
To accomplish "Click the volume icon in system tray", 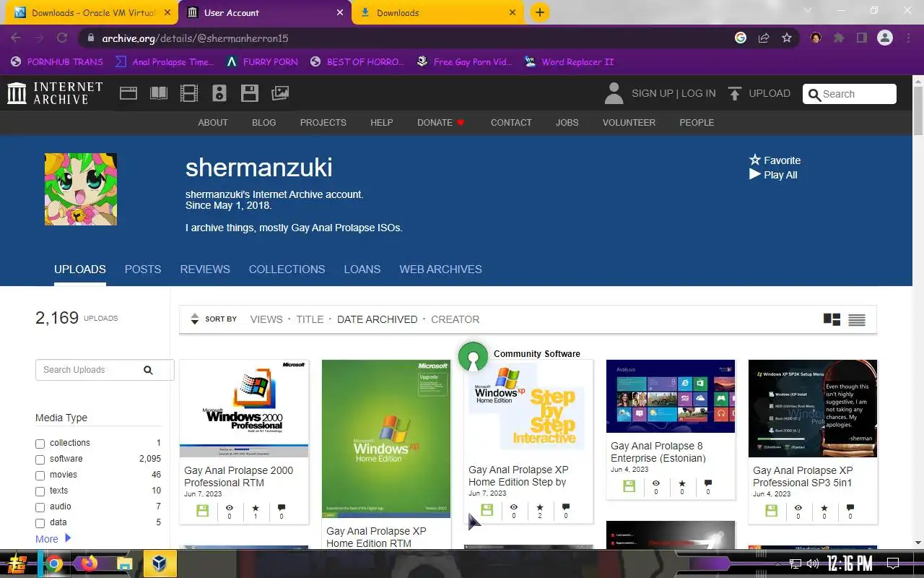I will click(813, 564).
